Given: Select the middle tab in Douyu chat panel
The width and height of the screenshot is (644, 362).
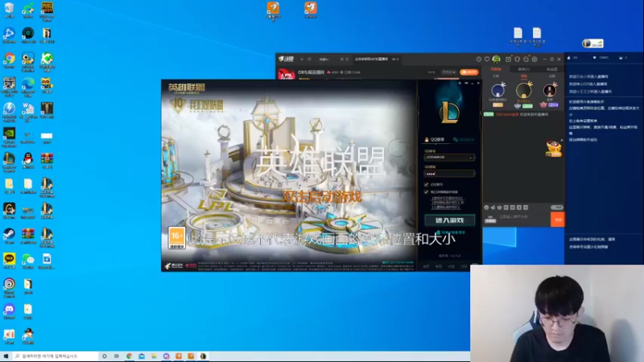Looking at the screenshot, I should [x=524, y=69].
